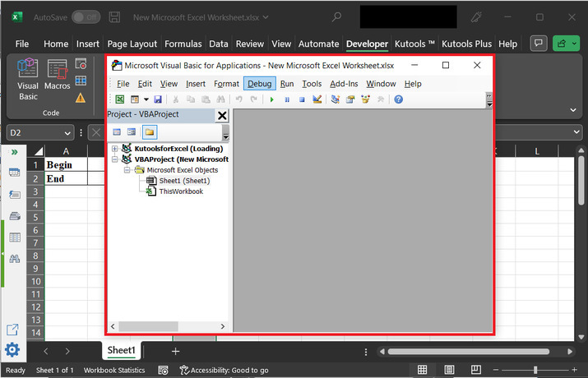
Task: Click the Excel Comments button
Action: coord(539,44)
